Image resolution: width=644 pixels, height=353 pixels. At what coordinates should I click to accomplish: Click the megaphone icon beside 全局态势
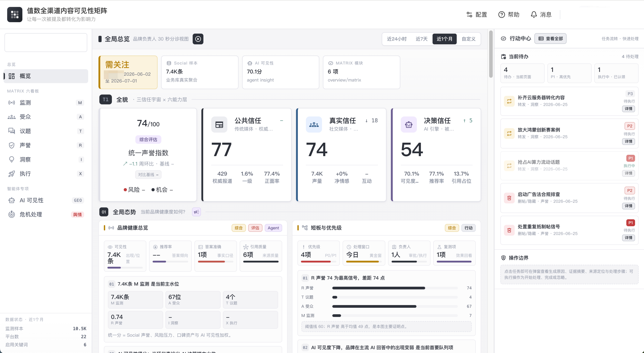tap(196, 212)
